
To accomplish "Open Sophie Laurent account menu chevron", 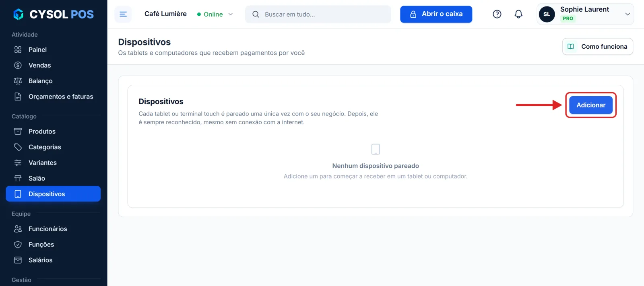I will pyautogui.click(x=627, y=14).
